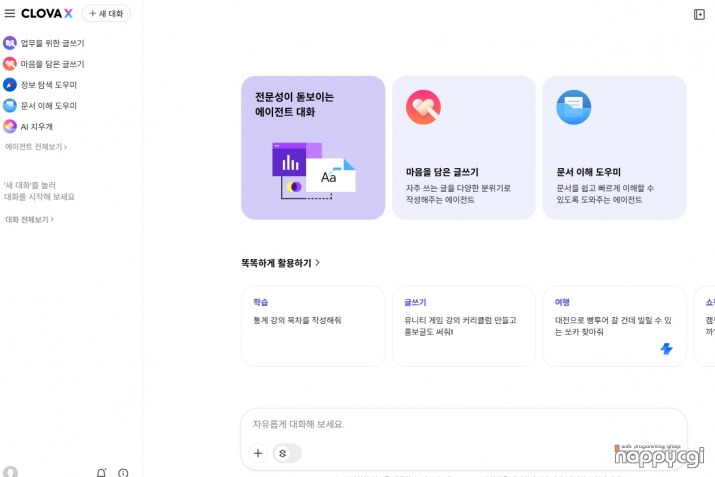
Task: Click the plus attach button in chat box
Action: [258, 453]
